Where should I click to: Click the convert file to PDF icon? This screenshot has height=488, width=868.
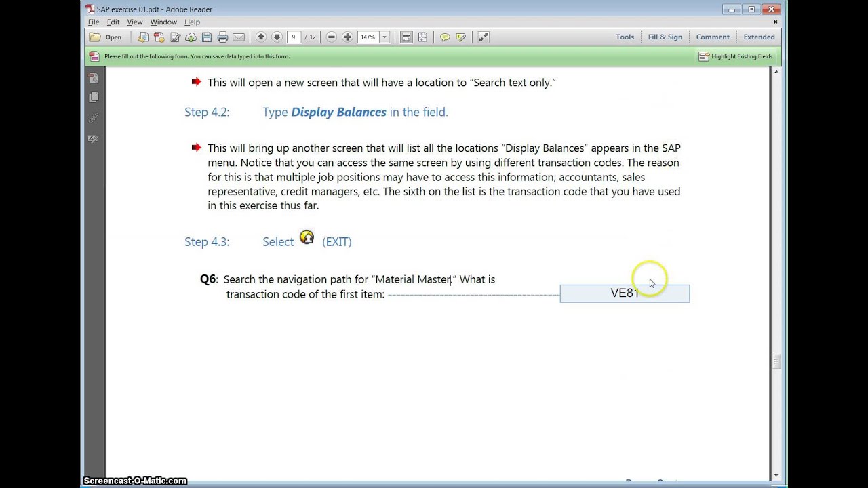(143, 37)
